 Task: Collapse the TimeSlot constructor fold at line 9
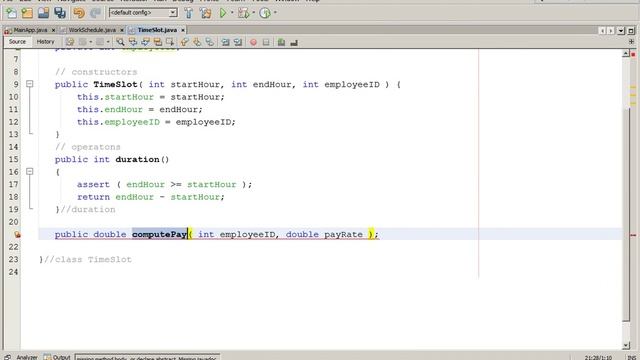point(29,84)
